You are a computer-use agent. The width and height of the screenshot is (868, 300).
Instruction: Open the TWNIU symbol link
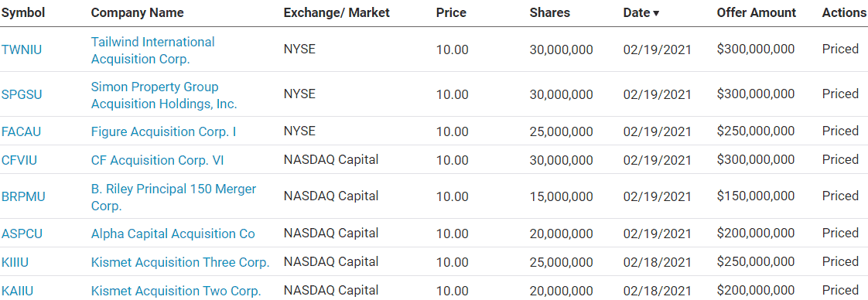(22, 50)
